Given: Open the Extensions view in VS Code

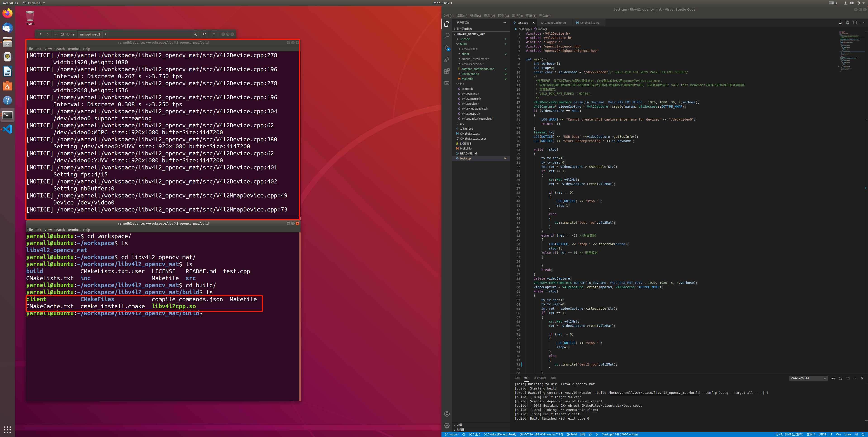Looking at the screenshot, I should click(x=447, y=71).
